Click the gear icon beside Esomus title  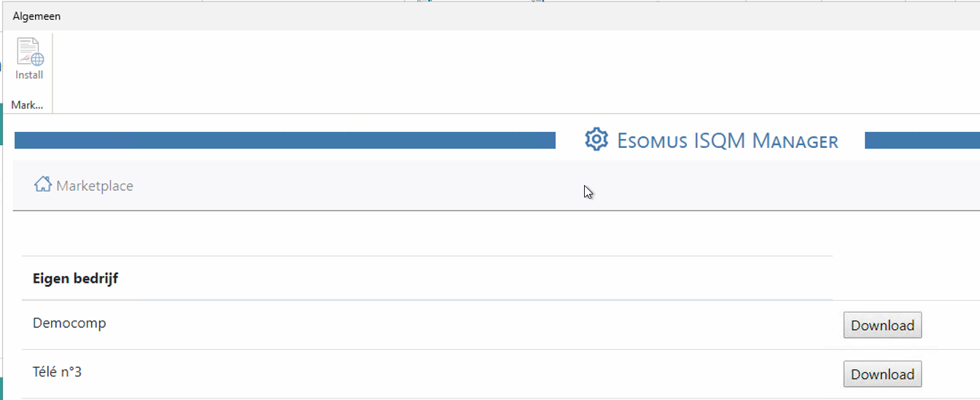coord(596,139)
